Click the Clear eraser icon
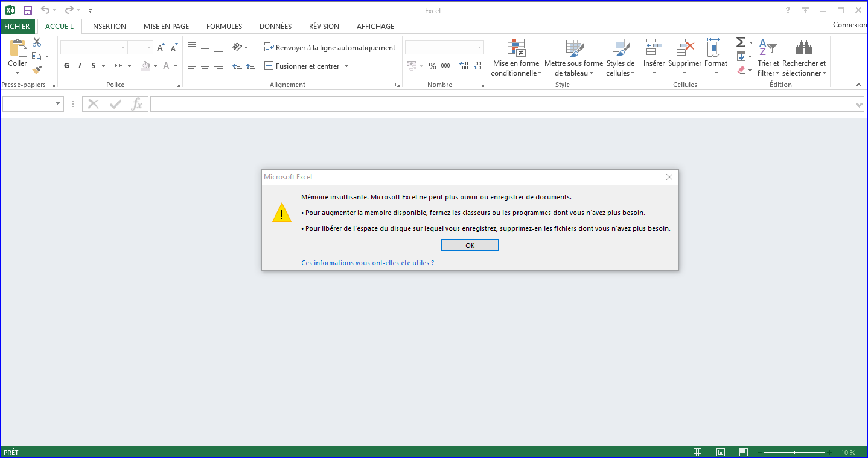Image resolution: width=868 pixels, height=458 pixels. pyautogui.click(x=741, y=70)
